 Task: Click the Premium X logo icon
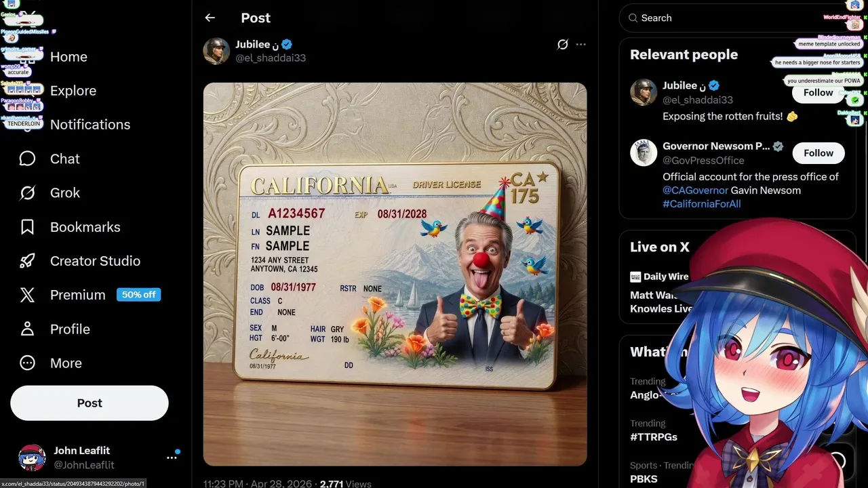[x=28, y=295]
